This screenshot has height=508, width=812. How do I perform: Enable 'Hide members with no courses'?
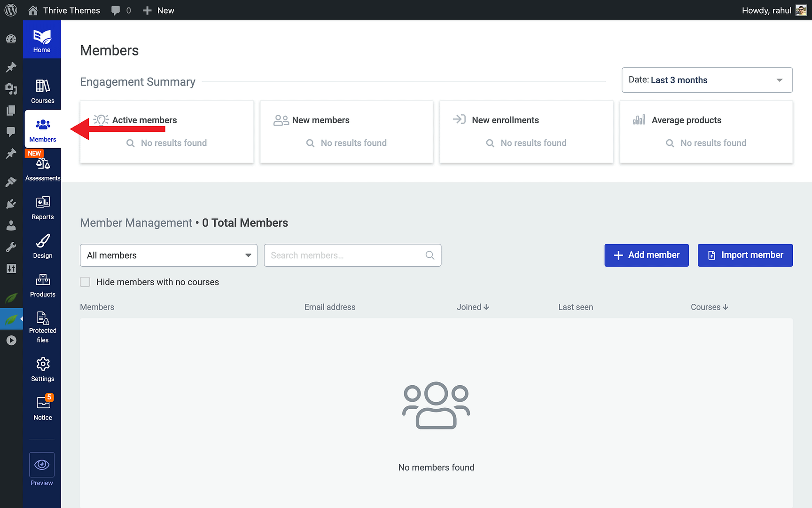pos(85,282)
